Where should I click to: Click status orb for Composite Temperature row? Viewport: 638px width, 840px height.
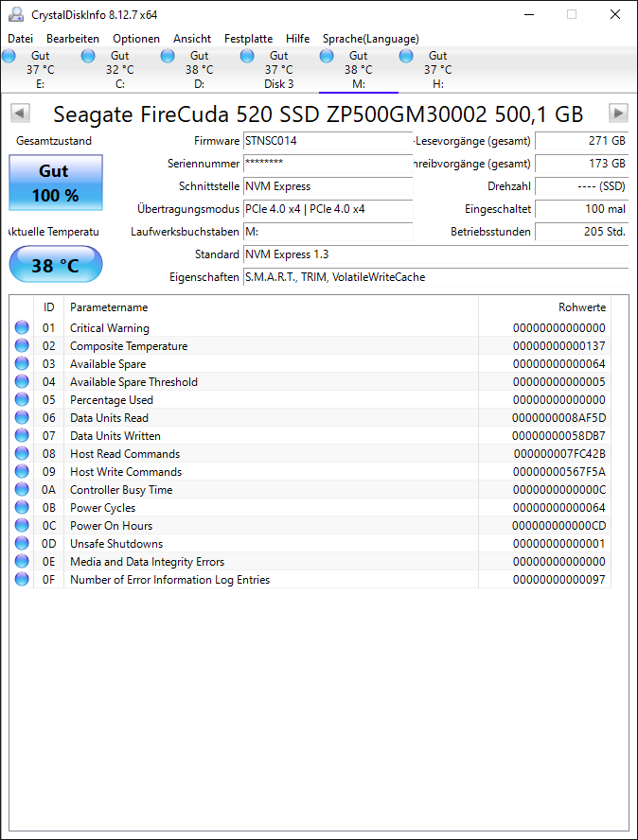pyautogui.click(x=22, y=345)
